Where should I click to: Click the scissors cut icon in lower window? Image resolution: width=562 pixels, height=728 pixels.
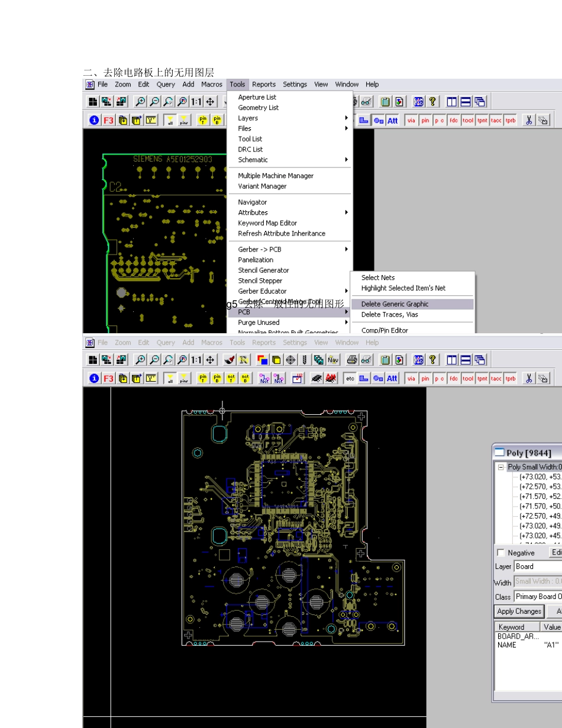pos(529,378)
